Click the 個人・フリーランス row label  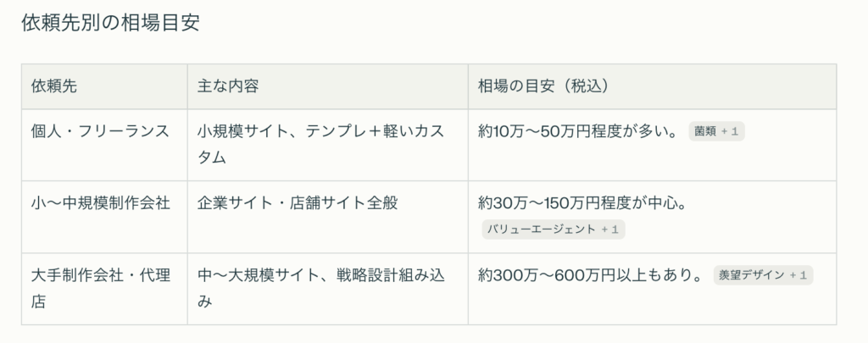pyautogui.click(x=100, y=131)
